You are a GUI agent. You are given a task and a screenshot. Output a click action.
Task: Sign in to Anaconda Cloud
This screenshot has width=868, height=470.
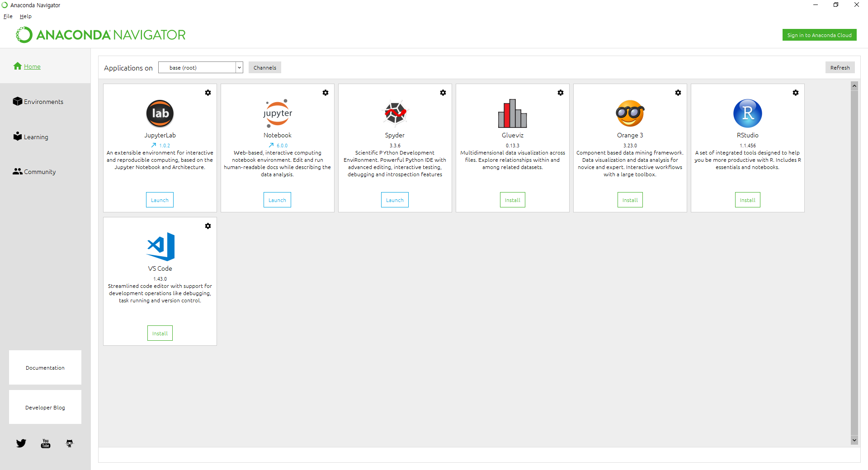click(819, 35)
